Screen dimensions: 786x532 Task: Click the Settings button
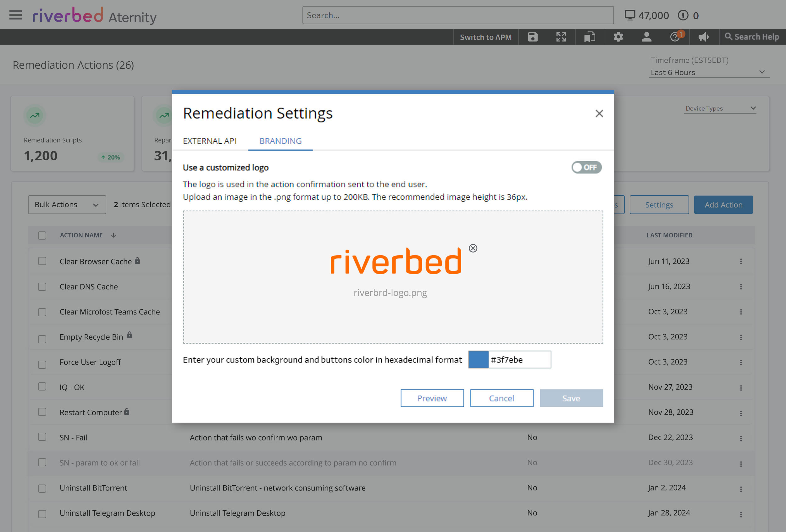point(659,205)
